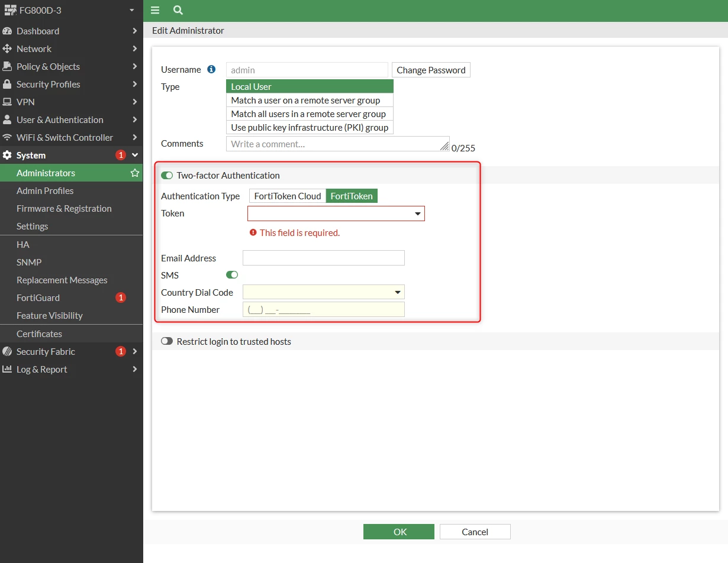Click the WiFi & Switch Controller icon
Viewport: 728px width, 563px height.
coord(7,137)
